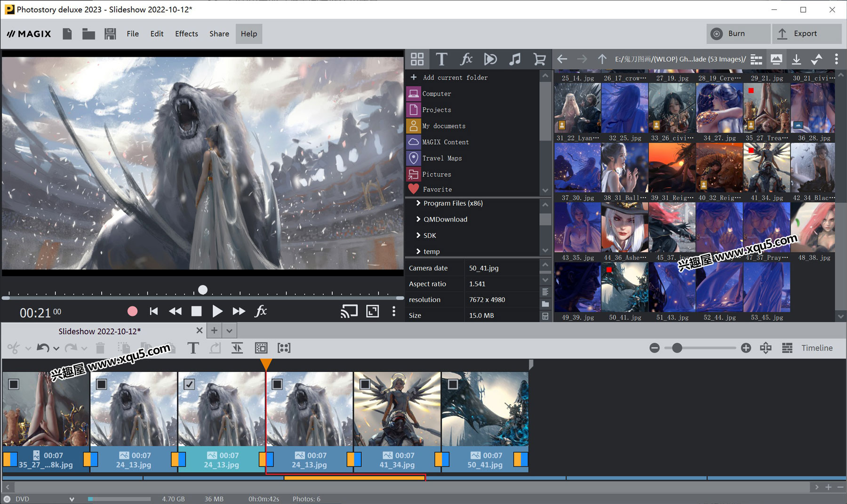Create a new project via page icon

67,34
